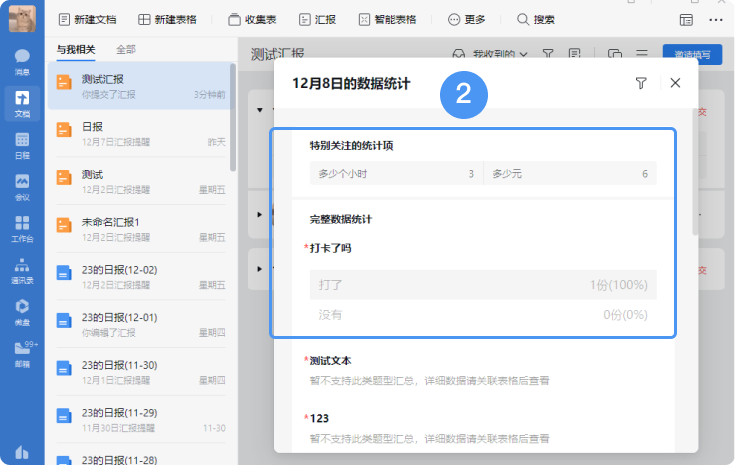Click 收集表 collection form button
The height and width of the screenshot is (465, 735).
252,20
